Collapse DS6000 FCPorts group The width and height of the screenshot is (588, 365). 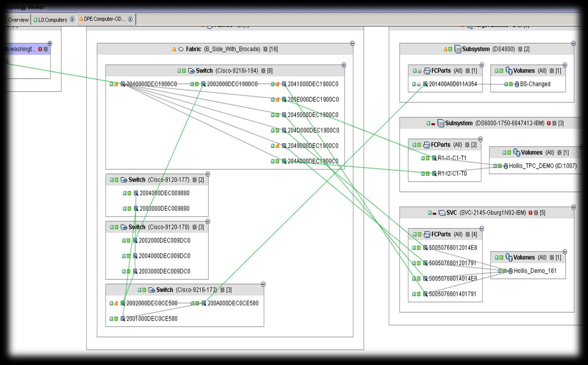tap(481, 139)
